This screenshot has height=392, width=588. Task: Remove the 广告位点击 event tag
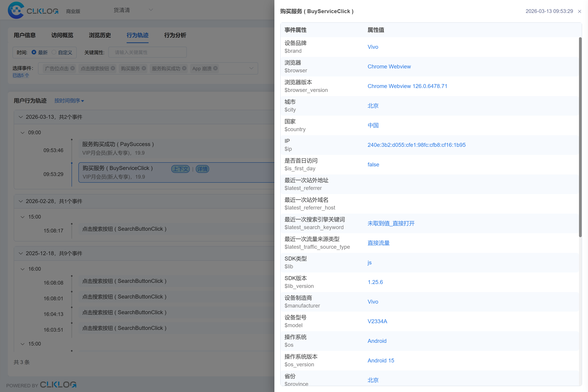pos(73,68)
